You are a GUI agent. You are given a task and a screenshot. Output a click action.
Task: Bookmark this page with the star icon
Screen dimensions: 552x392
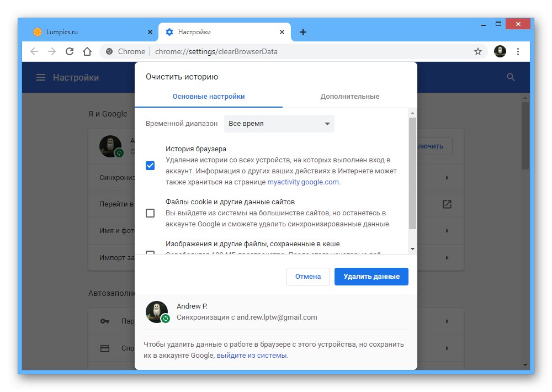pos(478,51)
